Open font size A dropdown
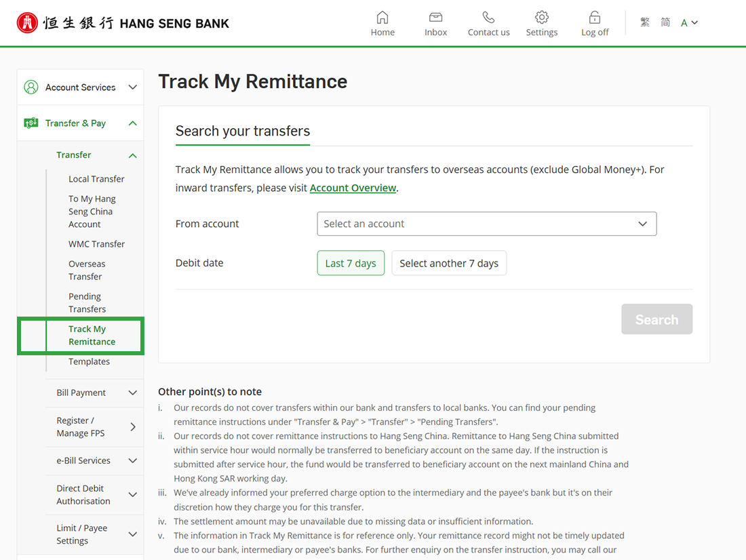The image size is (746, 560). (x=689, y=23)
